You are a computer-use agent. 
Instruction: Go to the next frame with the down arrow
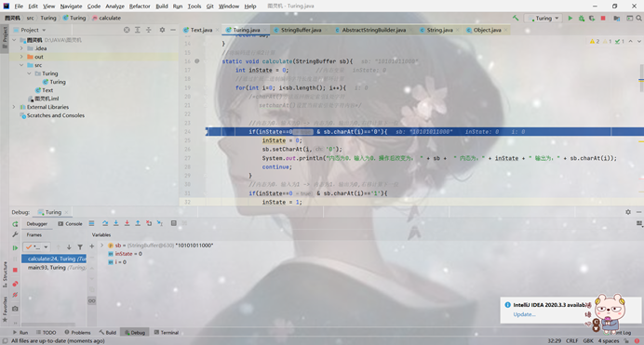[69, 247]
